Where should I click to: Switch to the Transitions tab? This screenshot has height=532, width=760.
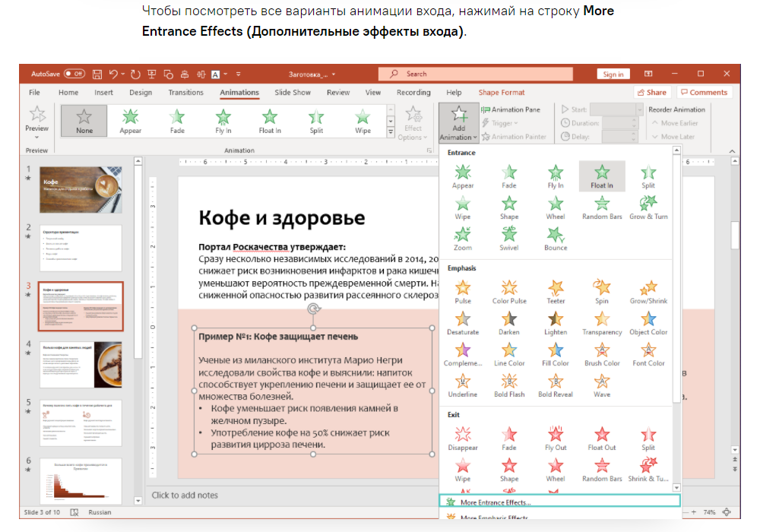coord(186,93)
